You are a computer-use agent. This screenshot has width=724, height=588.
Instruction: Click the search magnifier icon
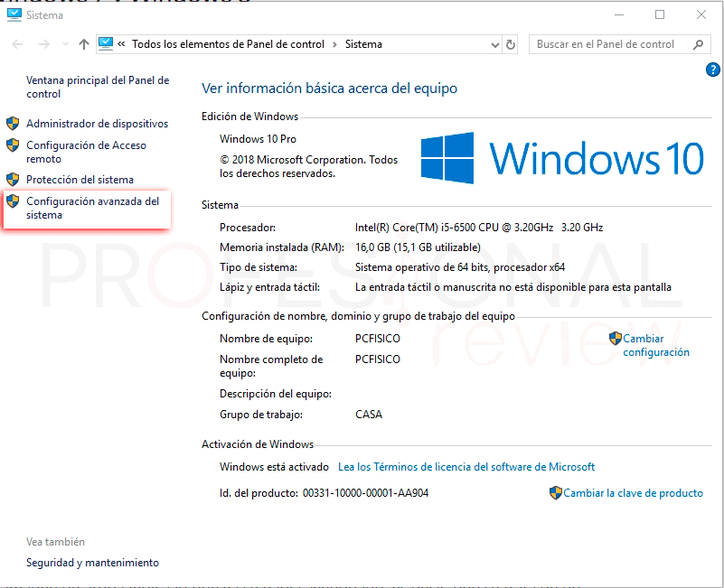click(698, 44)
